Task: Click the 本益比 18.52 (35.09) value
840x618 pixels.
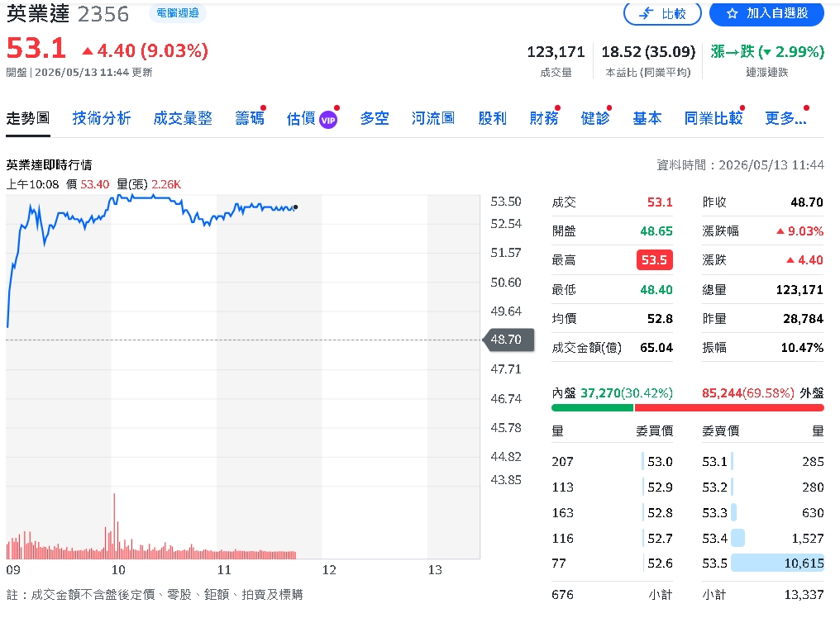Action: click(648, 52)
